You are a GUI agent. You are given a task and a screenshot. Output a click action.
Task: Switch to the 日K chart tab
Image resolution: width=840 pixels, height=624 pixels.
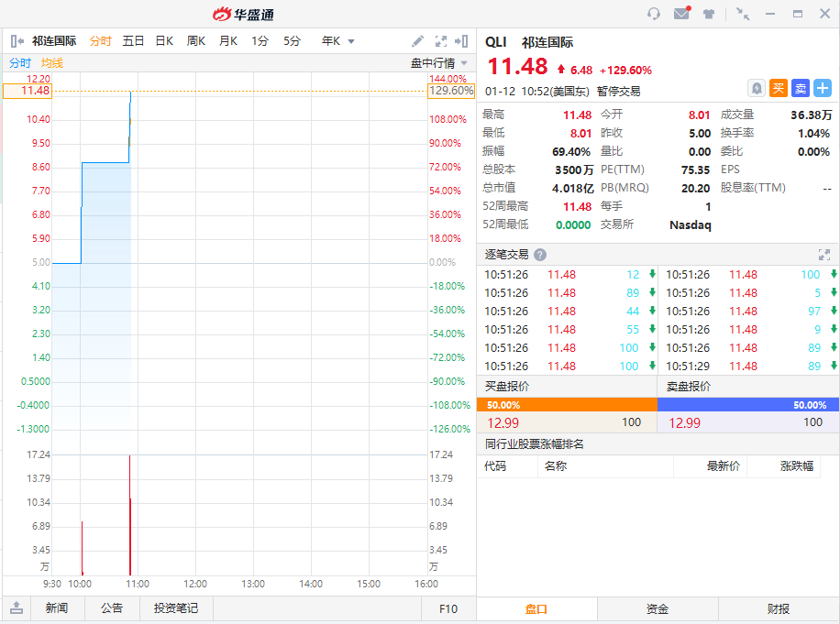coord(164,41)
